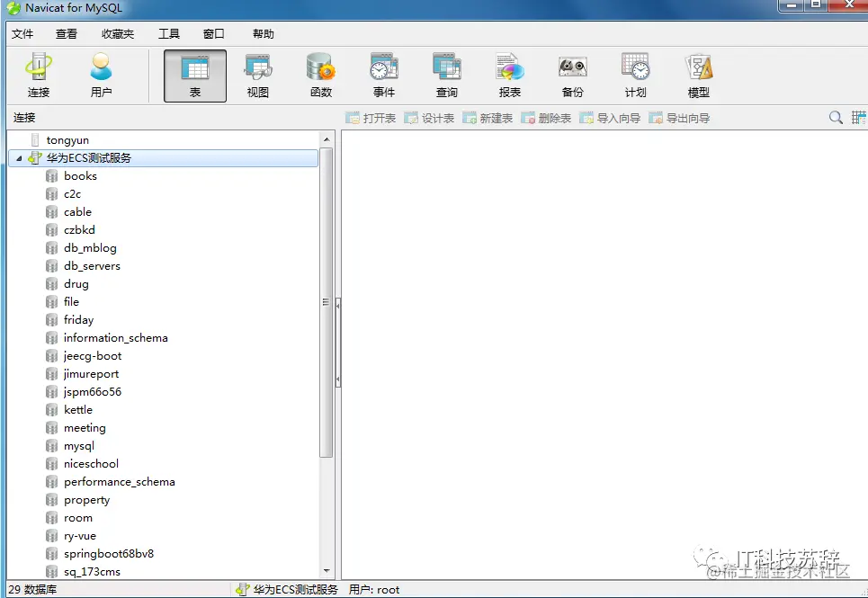Select the drug database
Viewport: 868px width, 598px height.
(76, 284)
